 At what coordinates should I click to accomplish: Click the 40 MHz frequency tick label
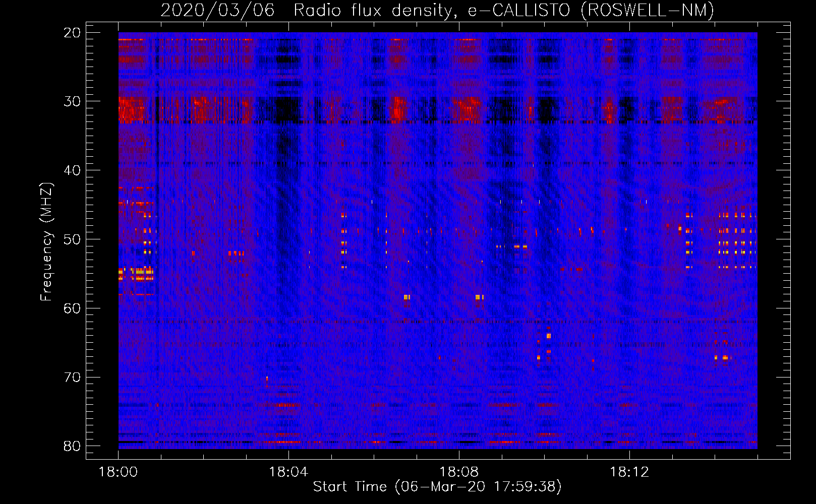[72, 170]
